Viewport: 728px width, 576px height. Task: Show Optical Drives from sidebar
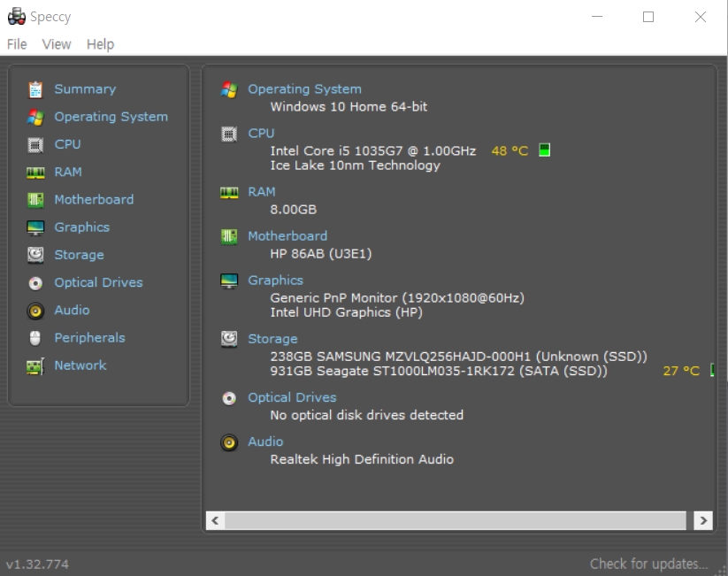(98, 282)
